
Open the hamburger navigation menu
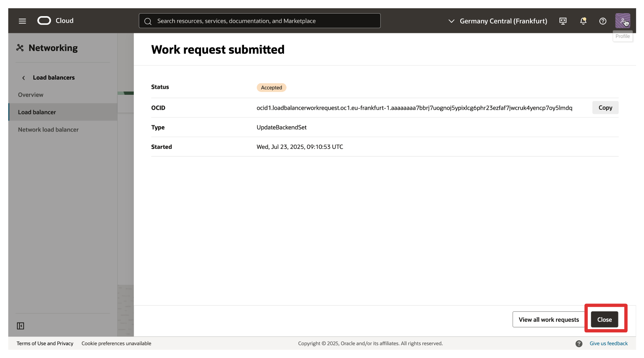point(22,21)
